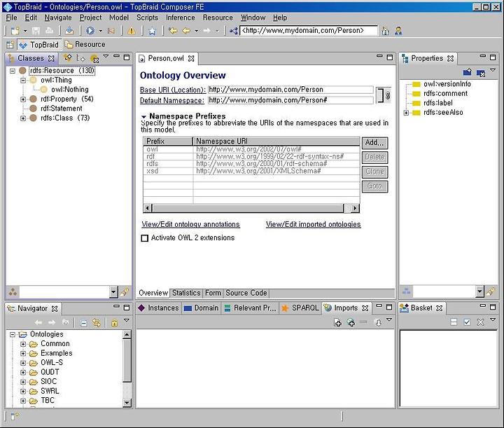Select owl:Thing in class tree

[x=56, y=80]
